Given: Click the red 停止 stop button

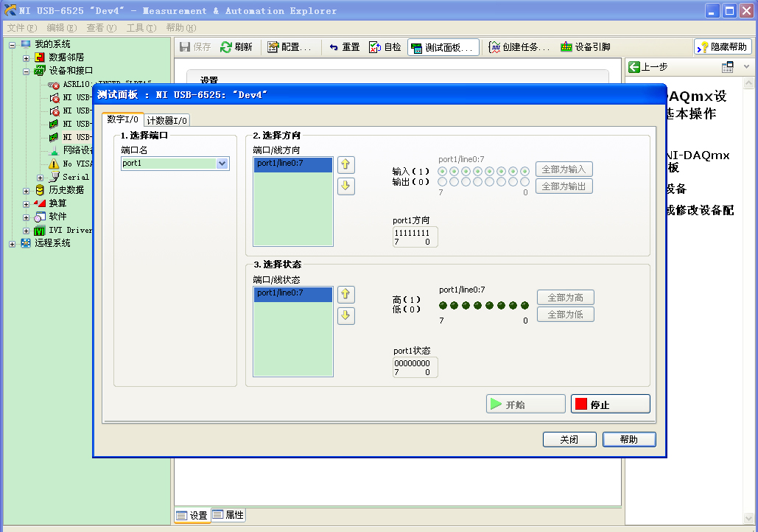Looking at the screenshot, I should [610, 405].
